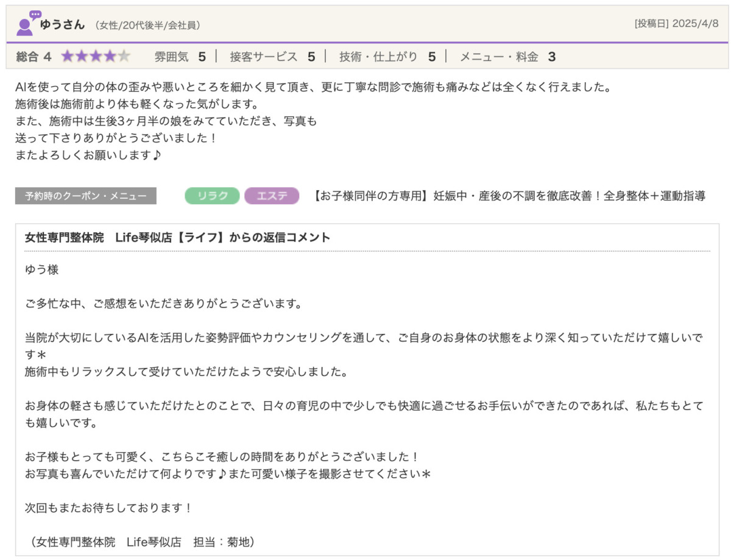Select the green リラク tag
731x560 pixels.
click(212, 196)
